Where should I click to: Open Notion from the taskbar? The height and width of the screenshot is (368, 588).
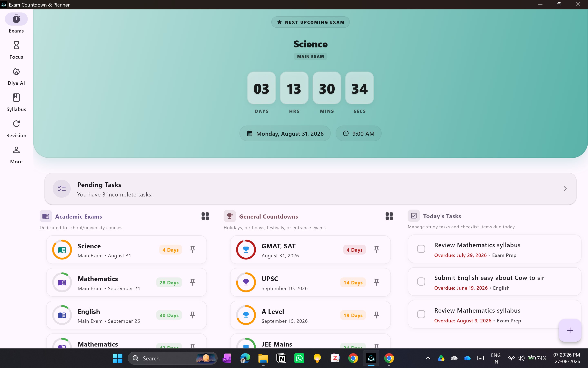(x=281, y=358)
